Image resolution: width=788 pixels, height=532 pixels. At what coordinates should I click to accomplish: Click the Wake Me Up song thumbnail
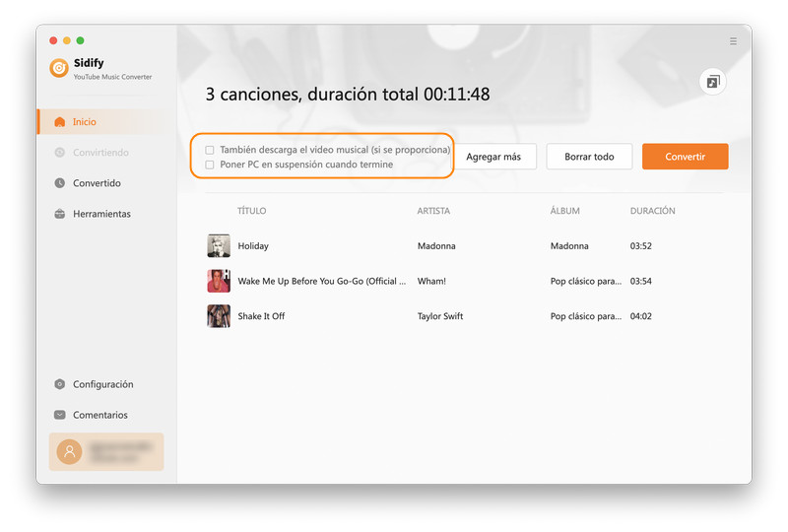(219, 281)
